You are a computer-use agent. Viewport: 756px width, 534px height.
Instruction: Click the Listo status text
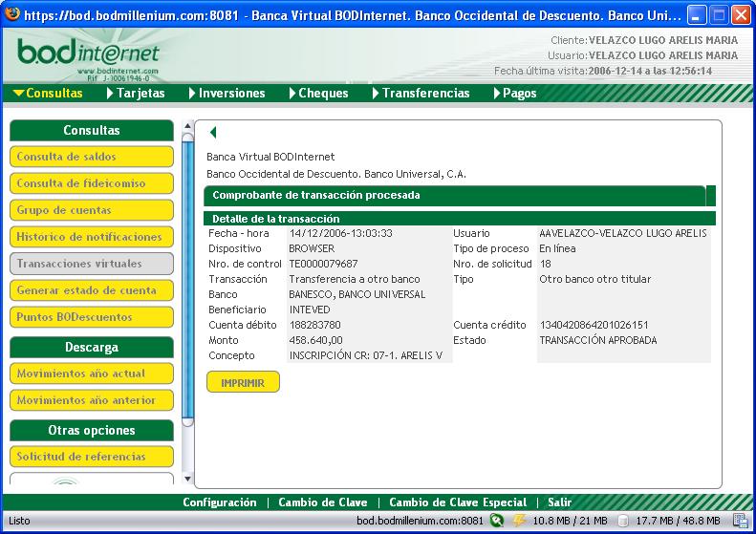click(x=19, y=521)
